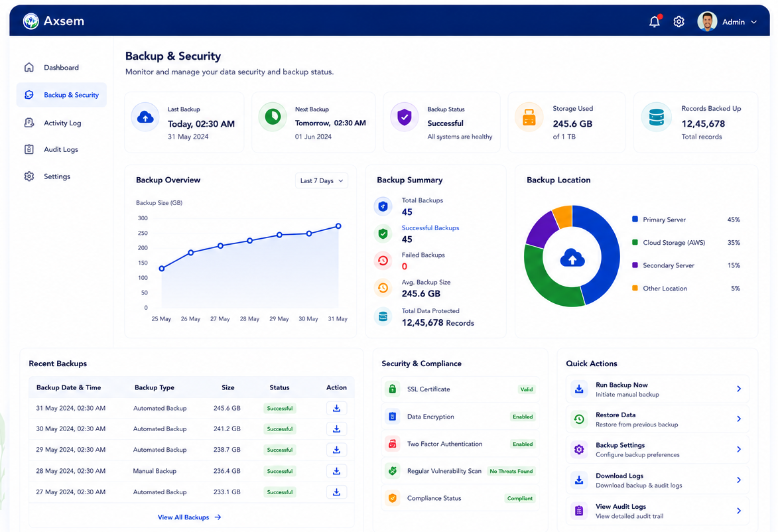
Task: Click the orange Other Location legend swatch
Action: point(635,288)
